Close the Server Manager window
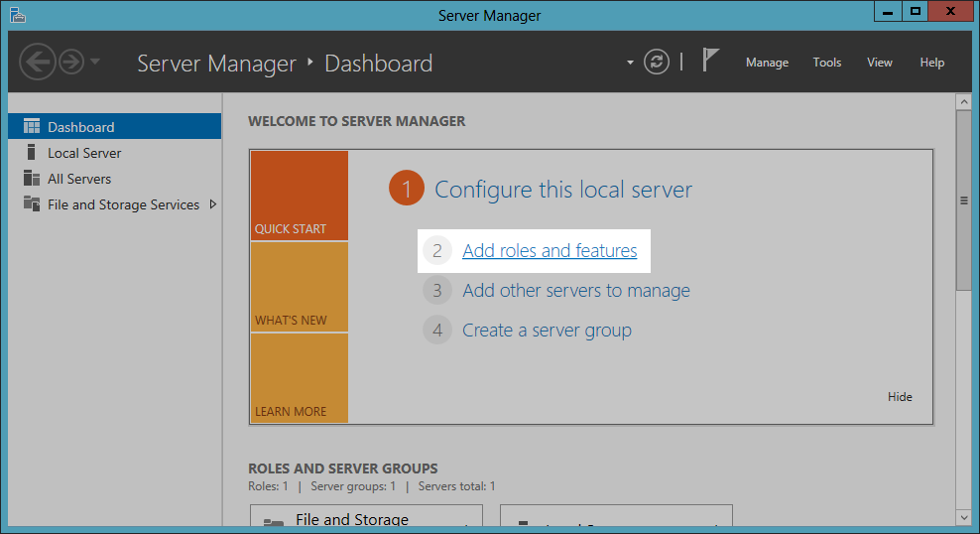 [950, 11]
